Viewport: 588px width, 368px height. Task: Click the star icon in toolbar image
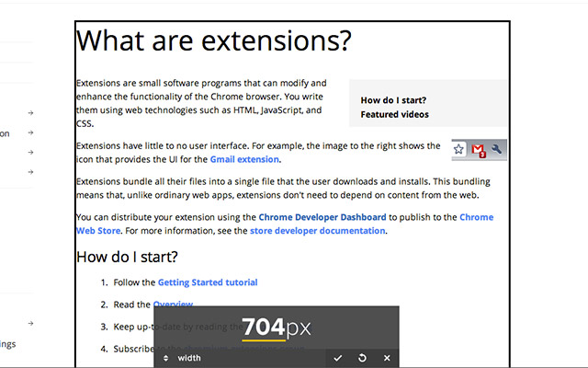458,149
